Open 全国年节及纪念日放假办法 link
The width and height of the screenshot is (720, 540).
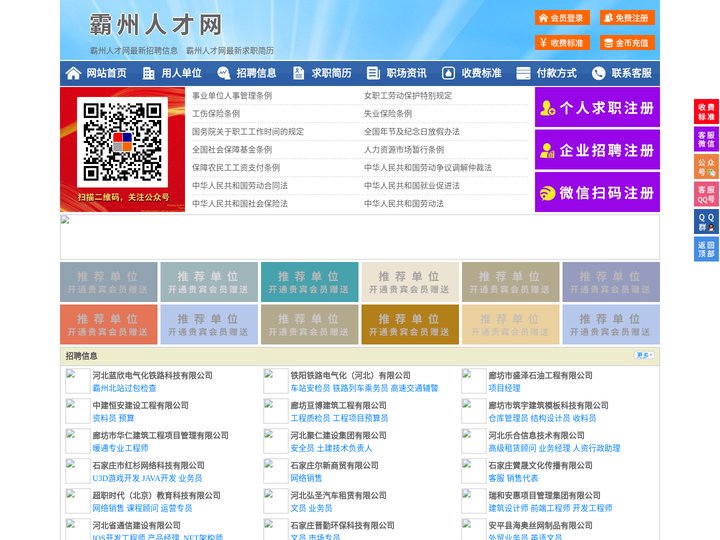tap(412, 132)
